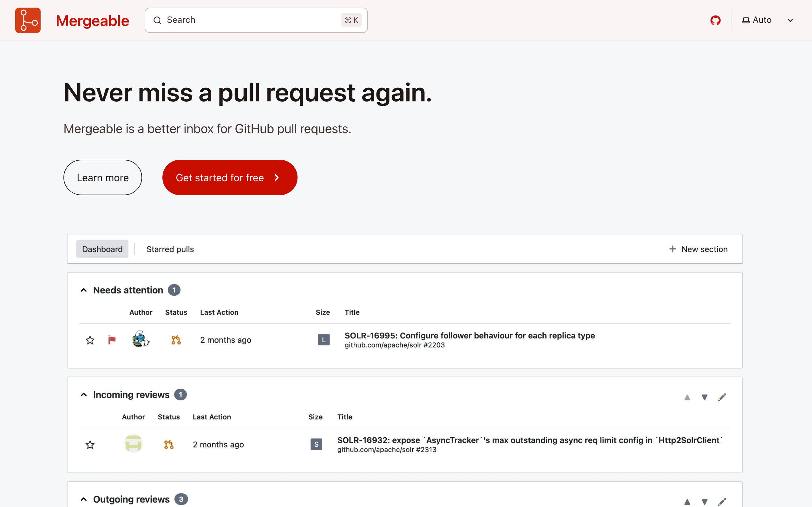
Task: Move Incoming reviews section down
Action: [x=704, y=397]
